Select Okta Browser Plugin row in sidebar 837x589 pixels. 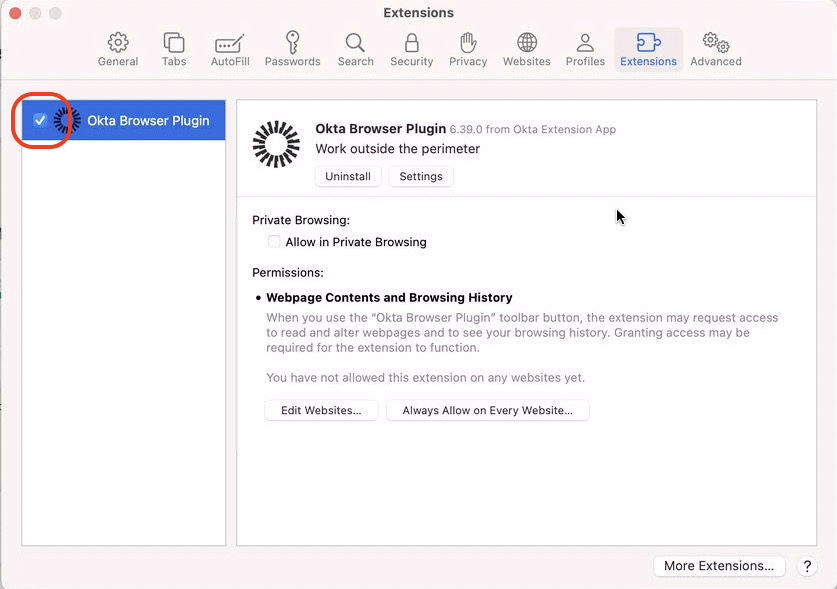coord(123,120)
